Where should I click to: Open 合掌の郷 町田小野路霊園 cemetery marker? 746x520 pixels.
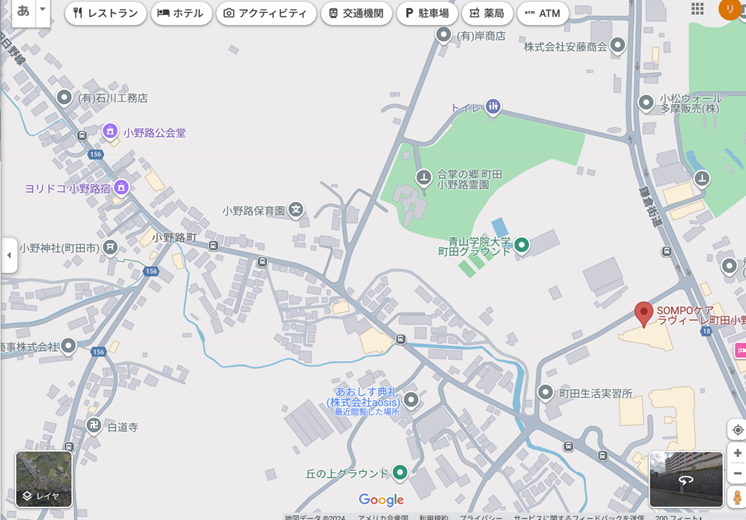(423, 178)
